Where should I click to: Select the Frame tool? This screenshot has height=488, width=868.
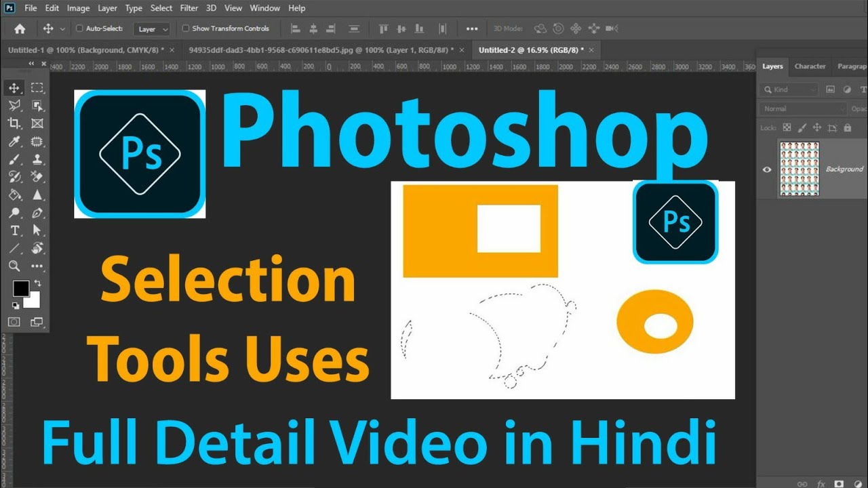[x=37, y=123]
